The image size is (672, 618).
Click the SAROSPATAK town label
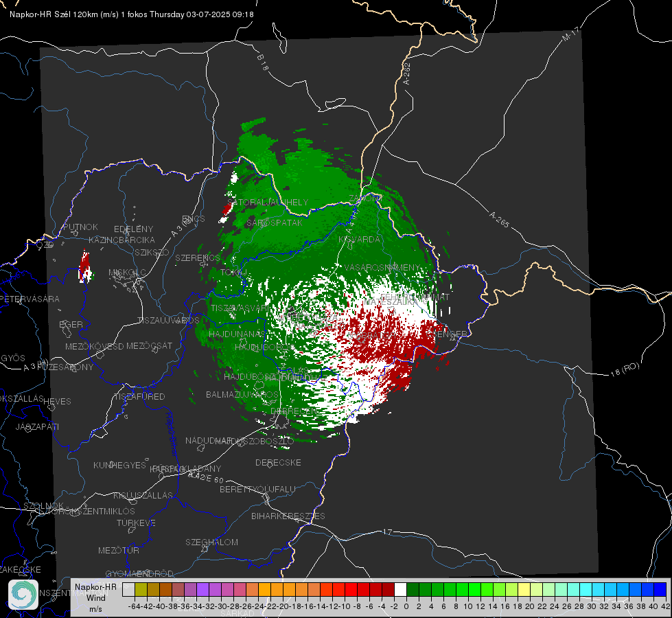click(x=275, y=223)
